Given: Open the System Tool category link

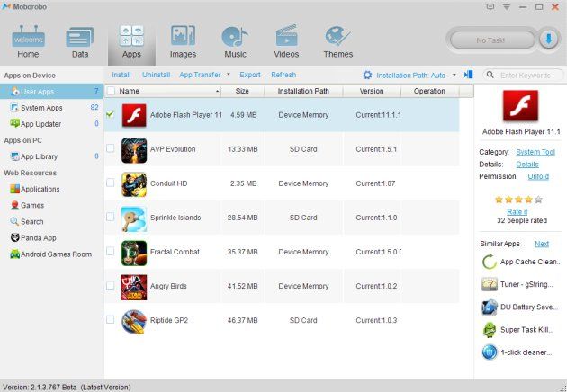Looking at the screenshot, I should click(535, 152).
